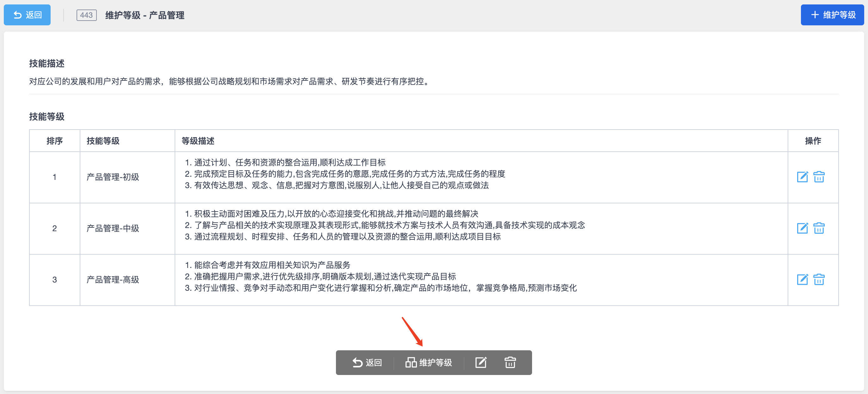The width and height of the screenshot is (868, 394).
Task: Click the title 维护等级 - 产品管理
Action: point(145,15)
